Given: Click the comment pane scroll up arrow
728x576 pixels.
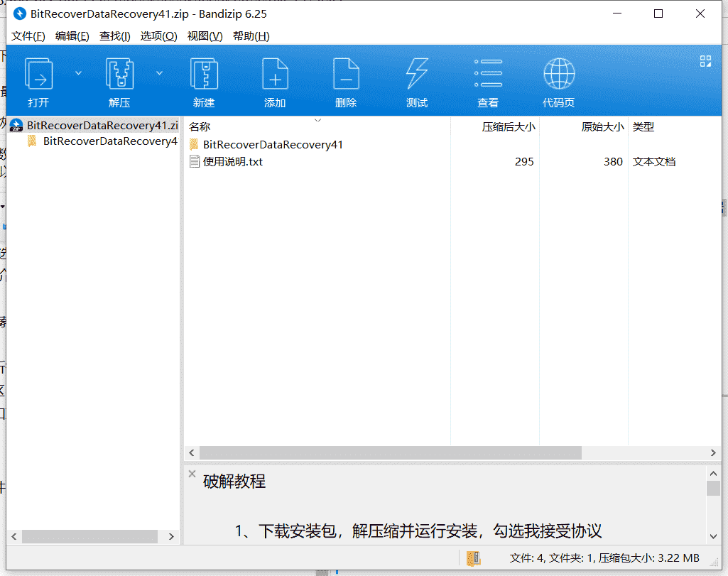Looking at the screenshot, I should pos(713,474).
